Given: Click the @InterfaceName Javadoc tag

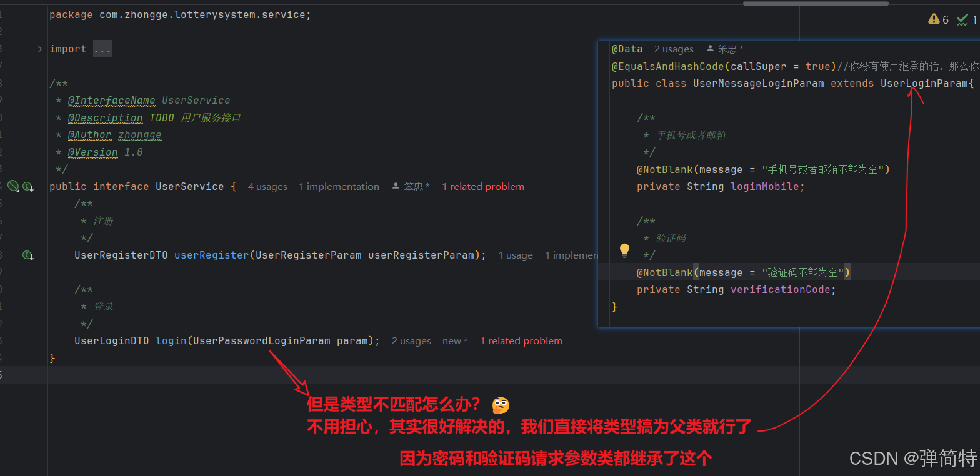Looking at the screenshot, I should tap(112, 100).
